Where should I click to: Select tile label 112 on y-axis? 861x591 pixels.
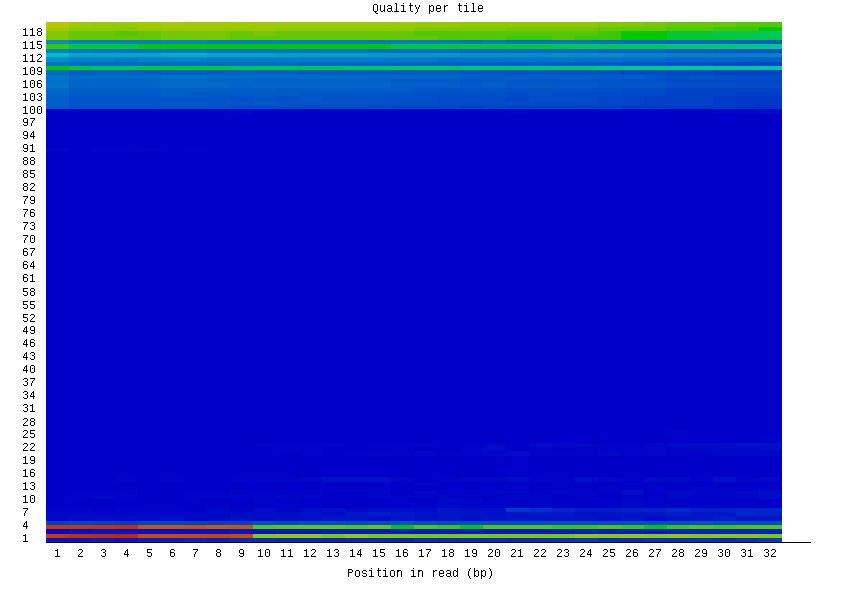[32, 58]
